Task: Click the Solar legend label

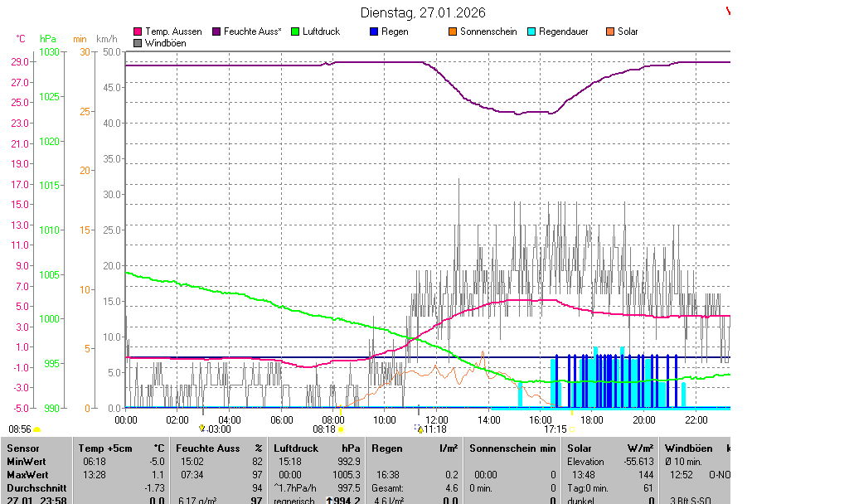Action: (628, 31)
